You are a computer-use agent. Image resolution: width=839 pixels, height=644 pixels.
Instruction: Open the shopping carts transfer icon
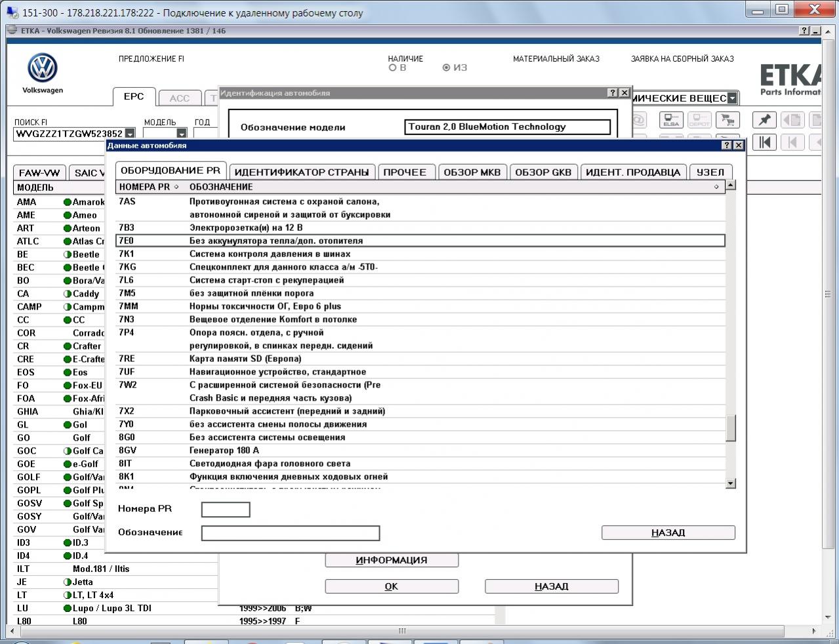726,121
